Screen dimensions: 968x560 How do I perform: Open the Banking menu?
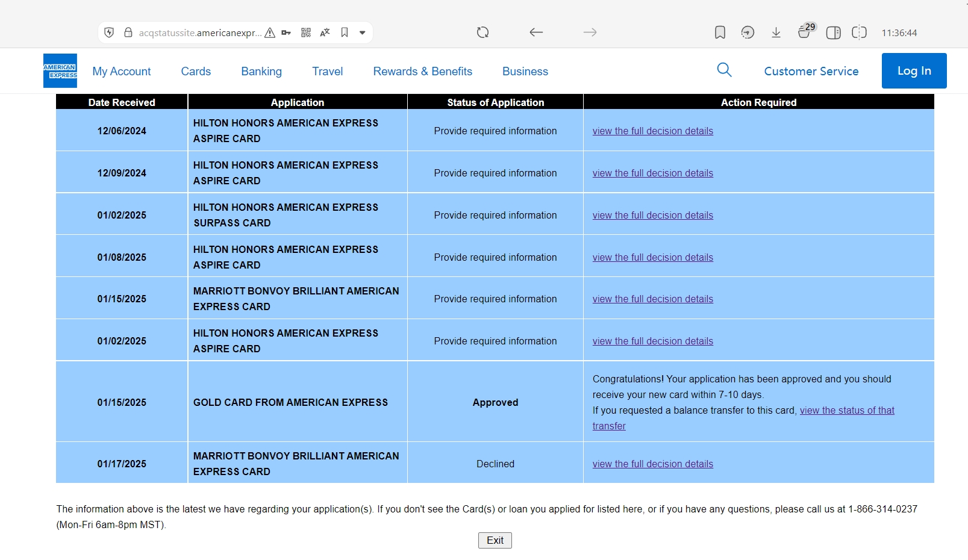click(261, 71)
